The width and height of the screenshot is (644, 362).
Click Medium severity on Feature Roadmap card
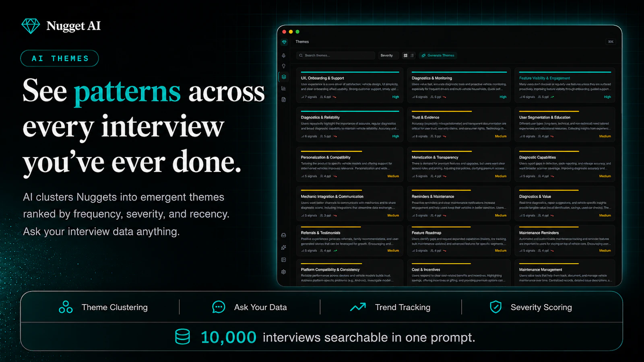pyautogui.click(x=501, y=251)
